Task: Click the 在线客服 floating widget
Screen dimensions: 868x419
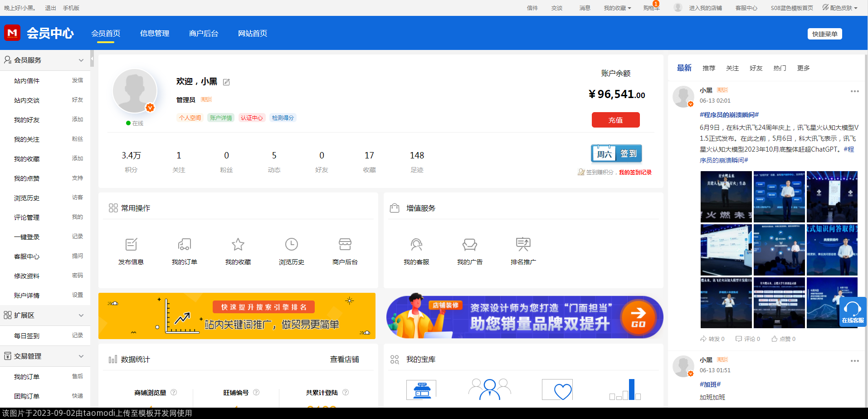Action: point(853,312)
